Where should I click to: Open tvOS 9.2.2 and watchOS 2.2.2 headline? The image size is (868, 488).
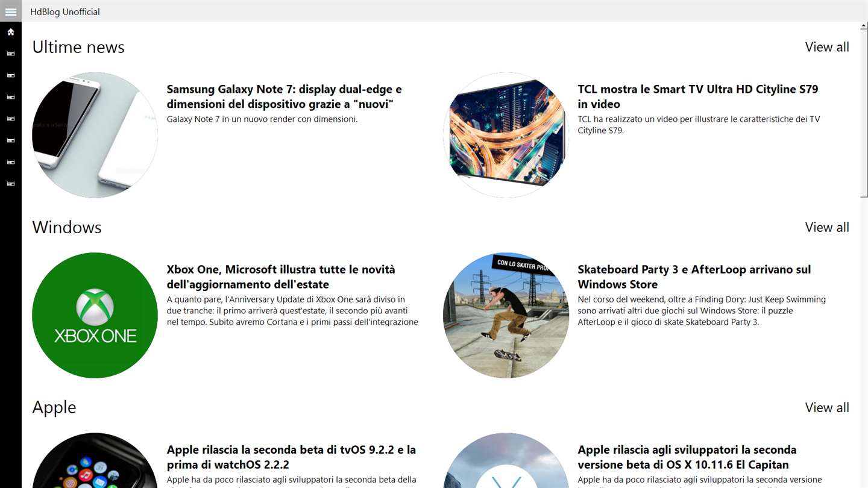(291, 457)
